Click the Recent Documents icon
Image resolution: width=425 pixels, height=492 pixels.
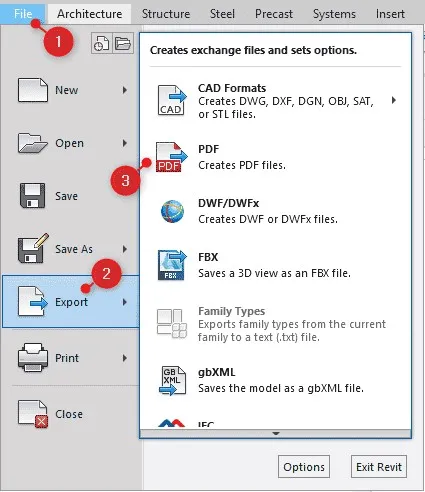click(102, 43)
